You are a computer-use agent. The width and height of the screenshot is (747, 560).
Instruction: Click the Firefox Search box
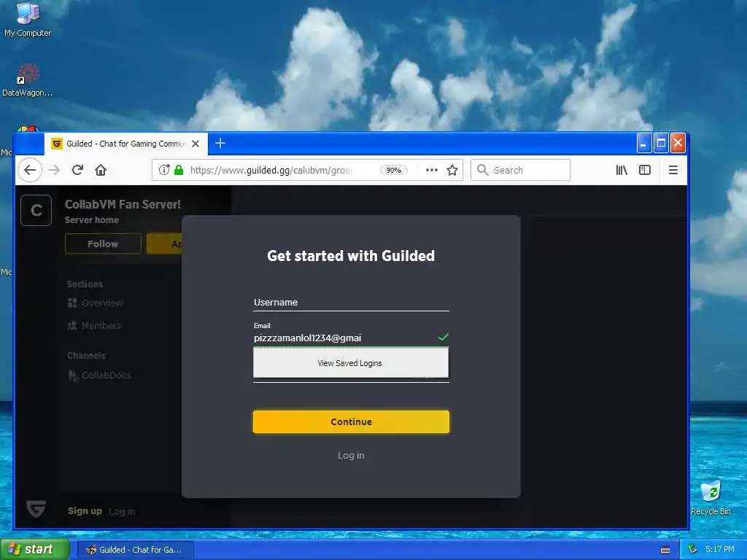pyautogui.click(x=520, y=170)
